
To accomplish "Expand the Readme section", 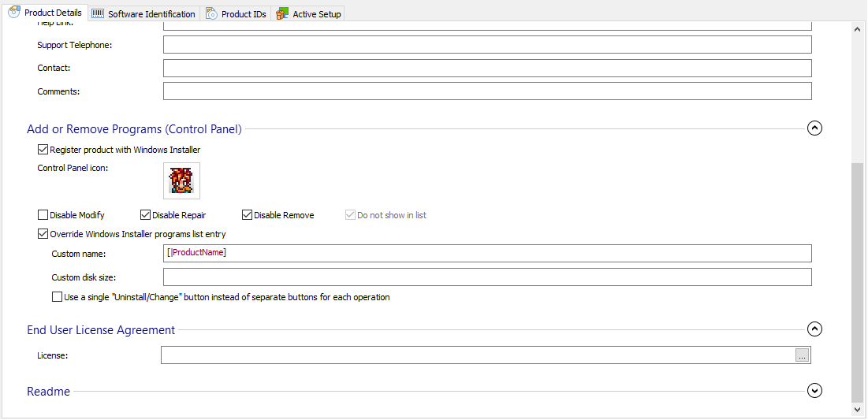I will pyautogui.click(x=815, y=391).
